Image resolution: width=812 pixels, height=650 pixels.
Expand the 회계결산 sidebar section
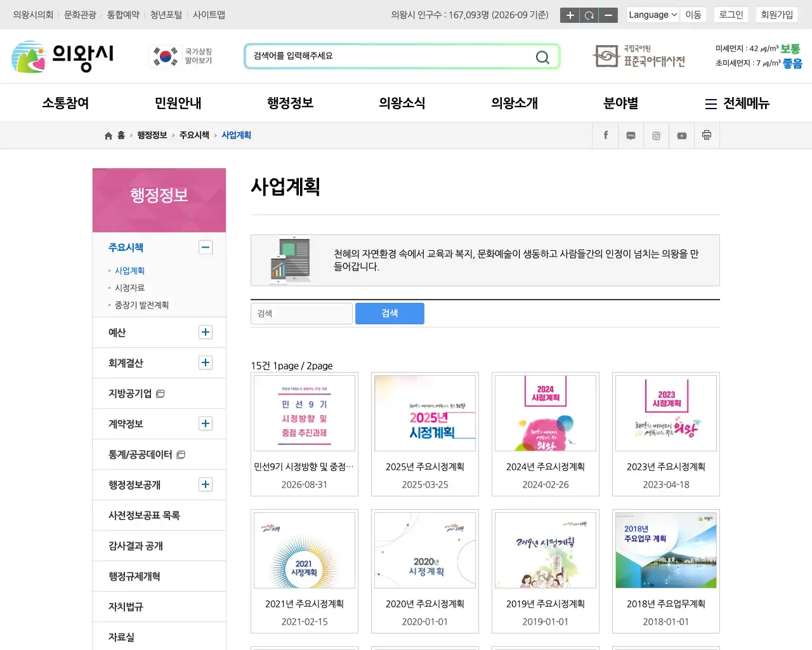coord(206,362)
